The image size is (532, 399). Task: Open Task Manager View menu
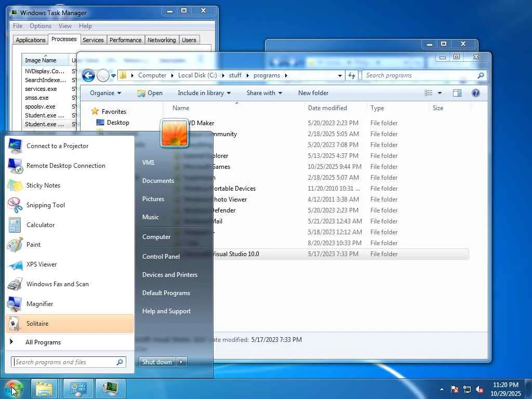tap(65, 26)
